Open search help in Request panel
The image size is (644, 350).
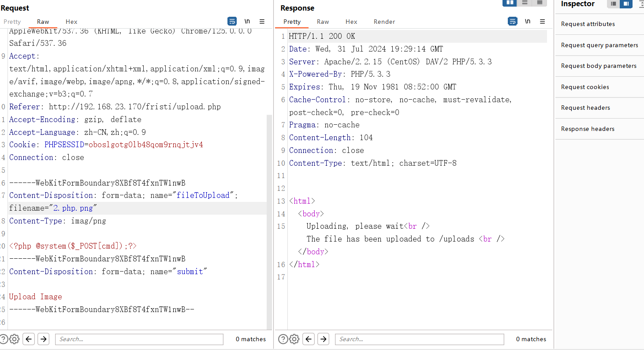[4, 339]
